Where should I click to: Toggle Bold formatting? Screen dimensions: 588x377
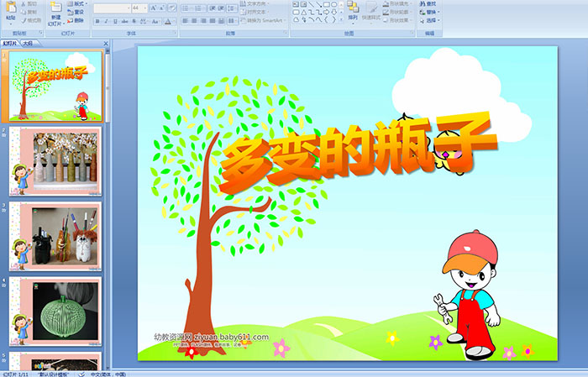coord(97,21)
